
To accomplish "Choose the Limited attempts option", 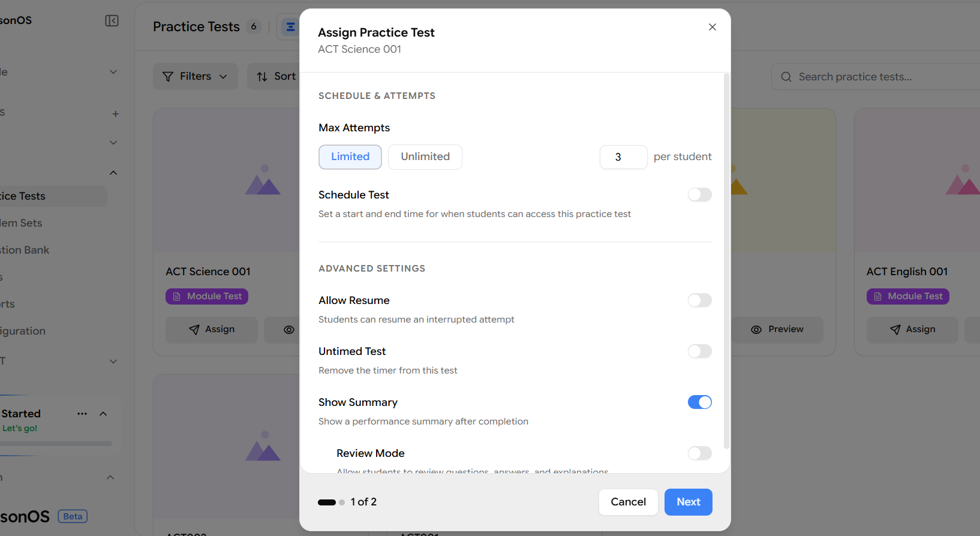I will point(350,157).
